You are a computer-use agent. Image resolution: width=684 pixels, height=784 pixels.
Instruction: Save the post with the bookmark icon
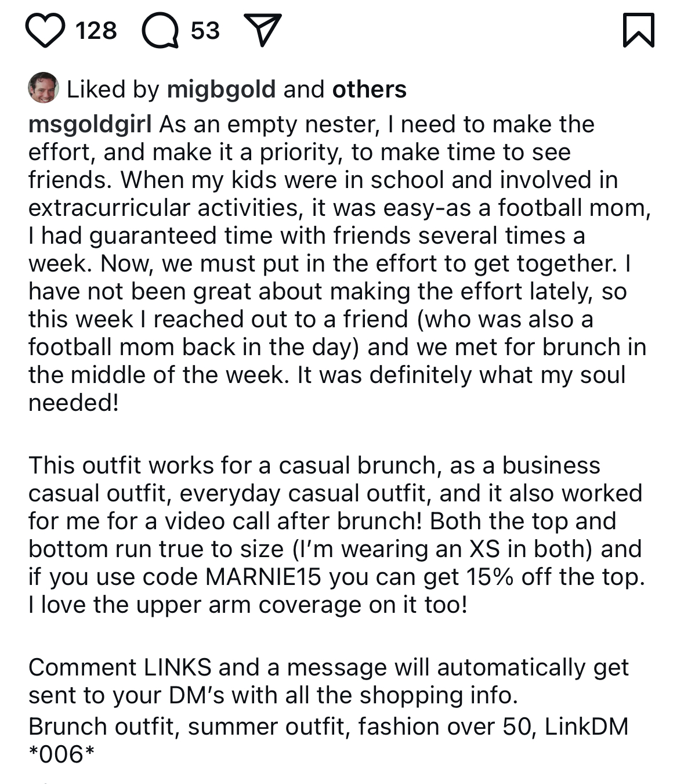click(x=638, y=31)
